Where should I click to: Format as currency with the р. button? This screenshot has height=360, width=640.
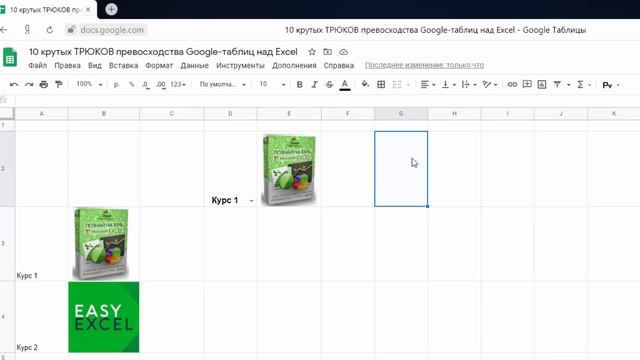pyautogui.click(x=117, y=84)
